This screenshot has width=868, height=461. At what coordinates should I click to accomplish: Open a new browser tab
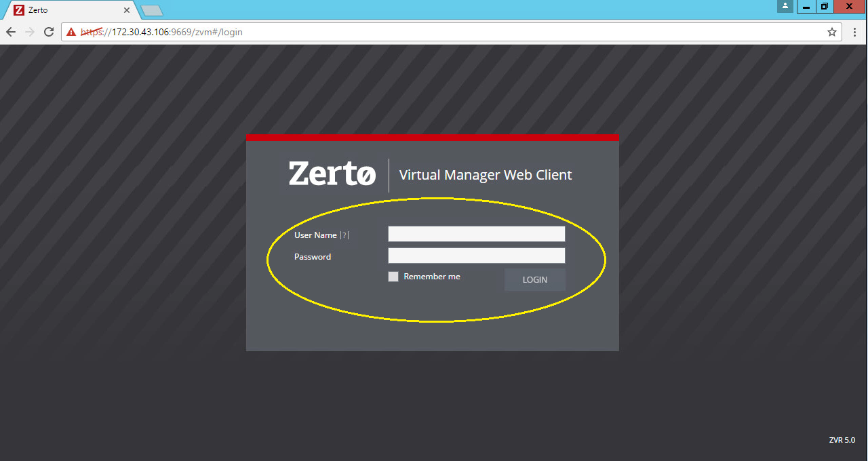(x=152, y=10)
